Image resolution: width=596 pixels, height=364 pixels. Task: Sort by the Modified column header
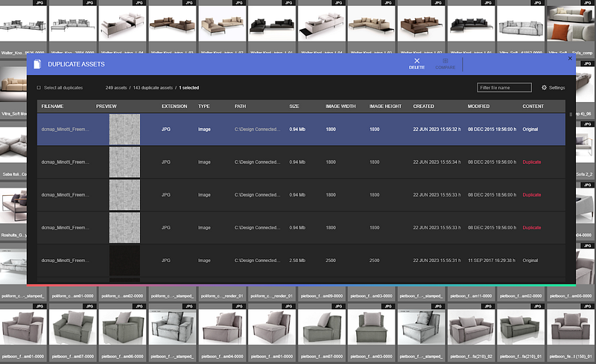[x=478, y=106]
